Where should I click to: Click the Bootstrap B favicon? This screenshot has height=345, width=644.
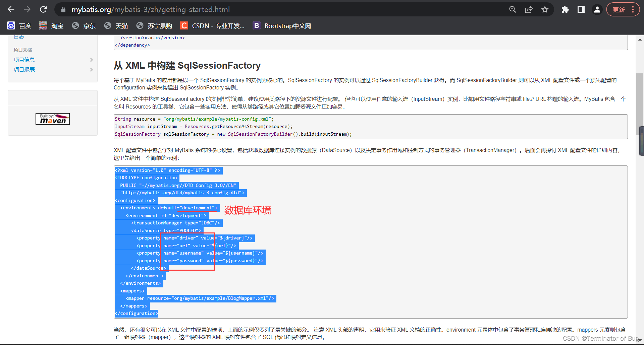point(257,25)
